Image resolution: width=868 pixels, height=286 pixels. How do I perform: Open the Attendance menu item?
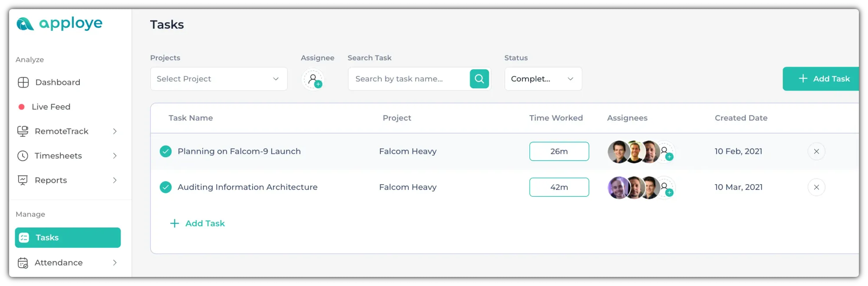point(59,263)
